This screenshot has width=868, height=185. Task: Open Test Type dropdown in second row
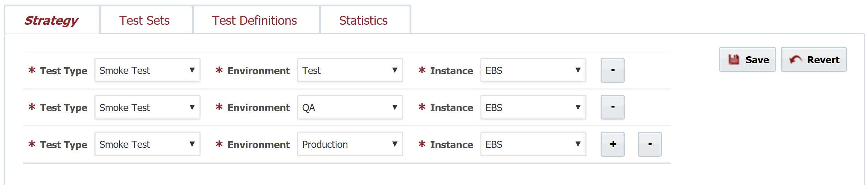147,107
